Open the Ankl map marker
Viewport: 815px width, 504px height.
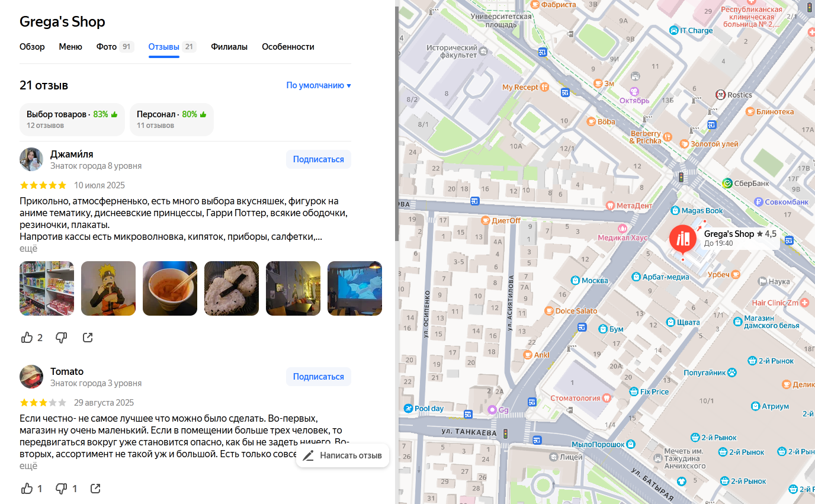(x=528, y=355)
